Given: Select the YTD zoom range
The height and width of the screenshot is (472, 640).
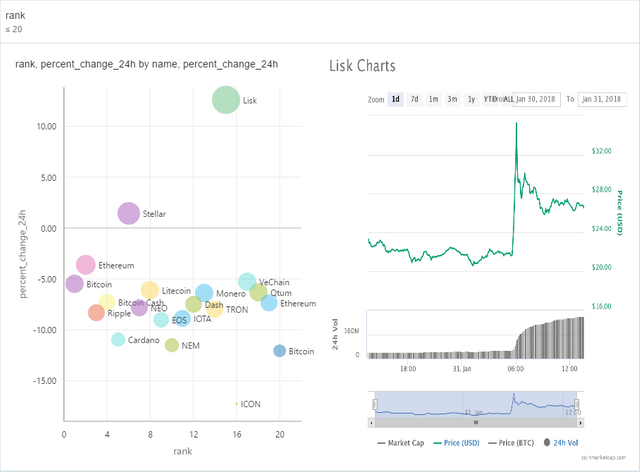Looking at the screenshot, I should pyautogui.click(x=489, y=99).
